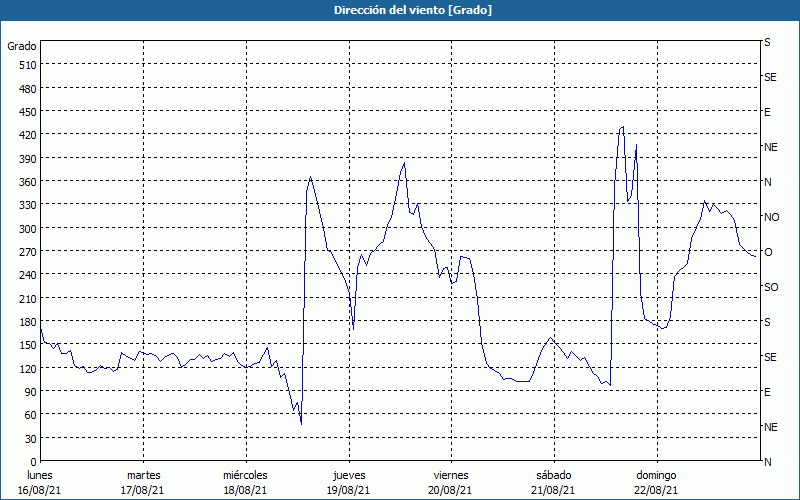Click the "martes" day label

pyautogui.click(x=144, y=475)
